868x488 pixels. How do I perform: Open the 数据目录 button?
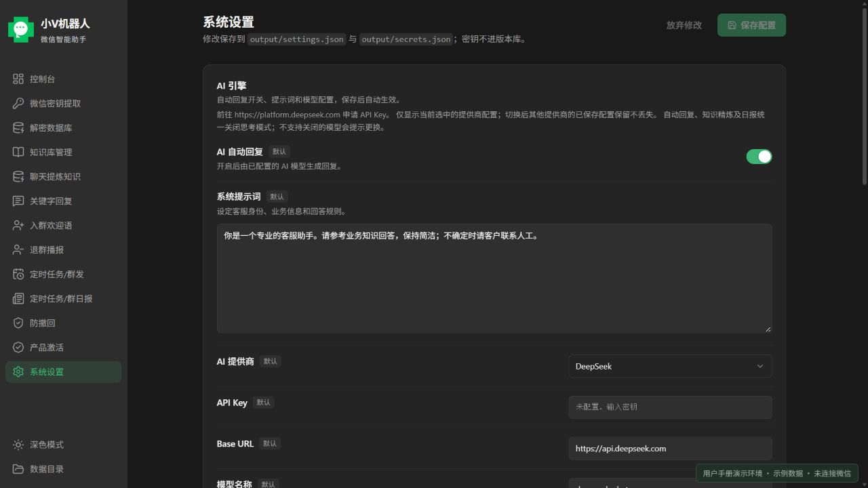pyautogui.click(x=64, y=469)
